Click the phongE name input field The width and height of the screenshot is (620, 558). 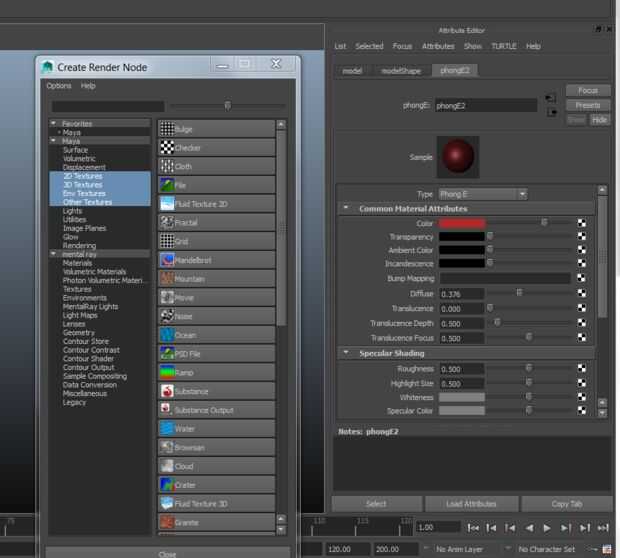pos(486,106)
